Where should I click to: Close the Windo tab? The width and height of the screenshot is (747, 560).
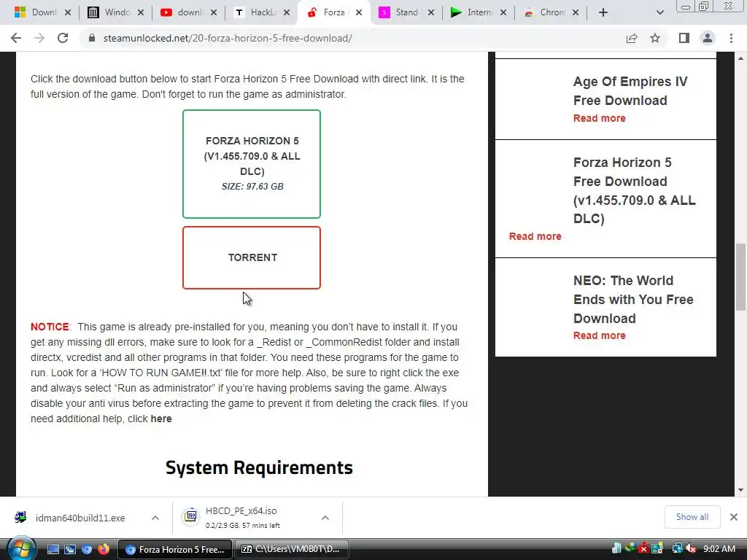[141, 13]
